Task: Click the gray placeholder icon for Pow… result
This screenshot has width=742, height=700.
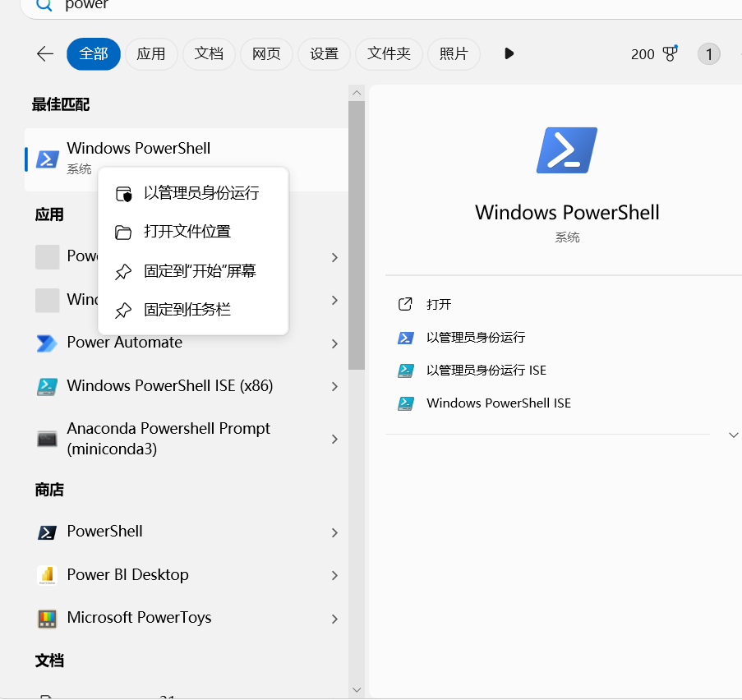Action: tap(48, 257)
